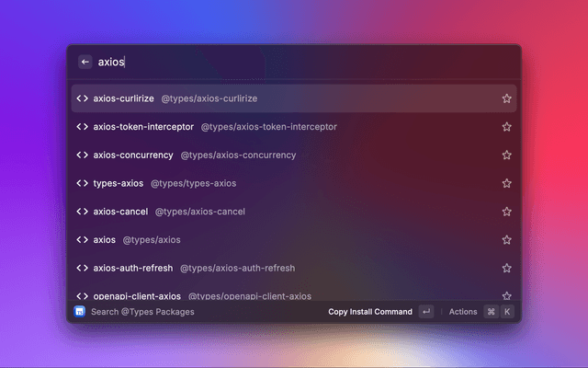Click @types/axios-concurrency subtitle text

tap(238, 155)
